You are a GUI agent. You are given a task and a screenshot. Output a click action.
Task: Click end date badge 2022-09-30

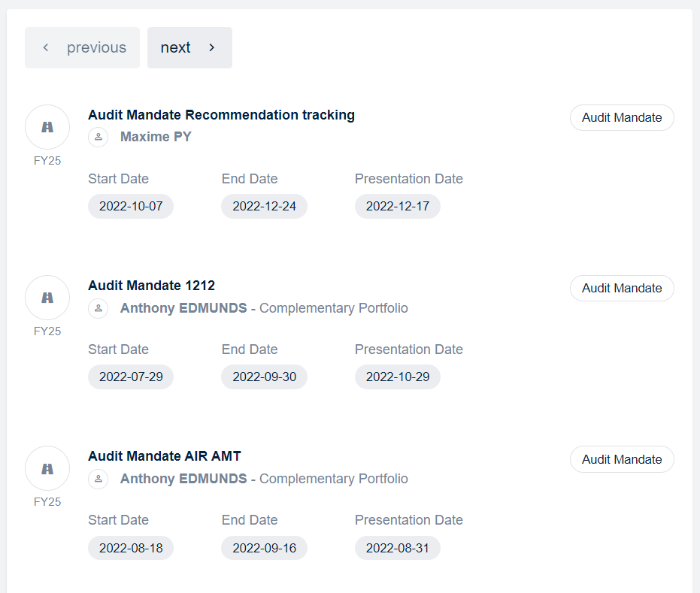[264, 377]
